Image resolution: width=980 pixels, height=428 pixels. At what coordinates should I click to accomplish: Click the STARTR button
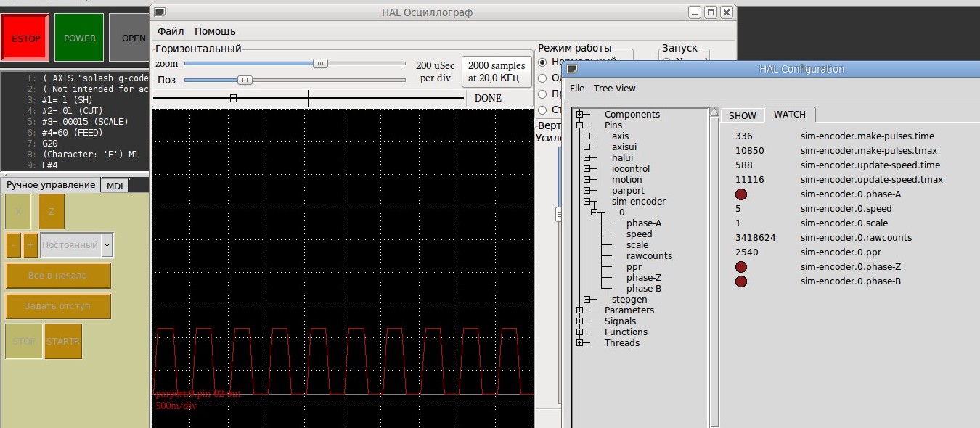click(63, 341)
